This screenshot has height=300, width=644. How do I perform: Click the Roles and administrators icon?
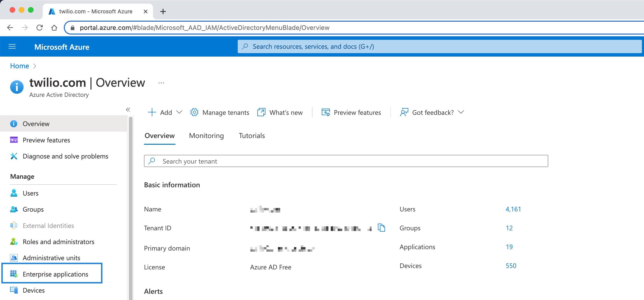[14, 242]
